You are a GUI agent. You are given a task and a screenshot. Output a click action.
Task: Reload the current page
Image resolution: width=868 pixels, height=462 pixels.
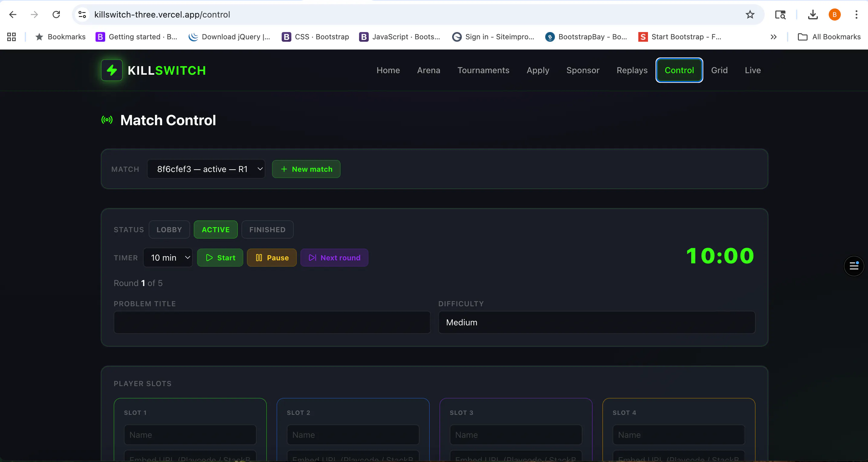(x=56, y=15)
